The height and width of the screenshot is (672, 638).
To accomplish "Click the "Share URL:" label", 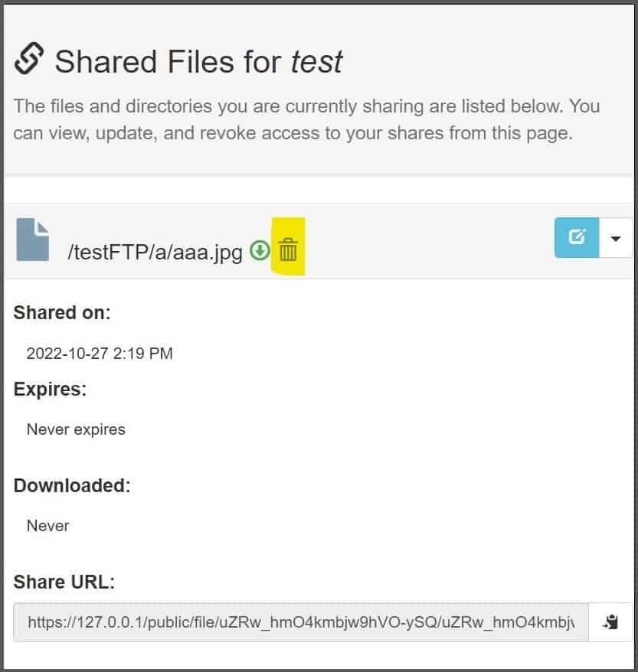I will (64, 582).
